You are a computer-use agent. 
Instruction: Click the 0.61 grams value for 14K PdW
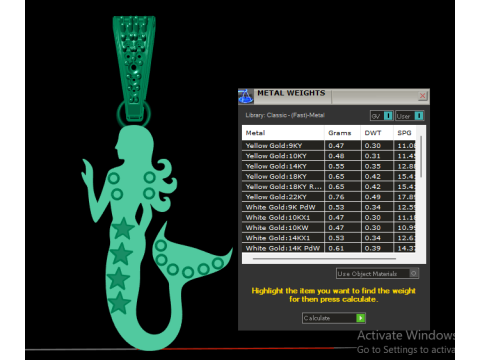click(336, 248)
